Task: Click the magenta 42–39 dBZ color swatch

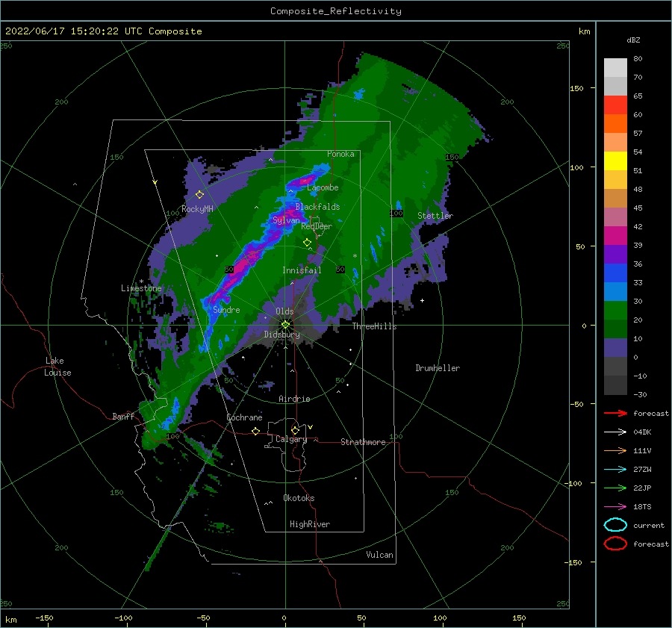Action: (615, 236)
